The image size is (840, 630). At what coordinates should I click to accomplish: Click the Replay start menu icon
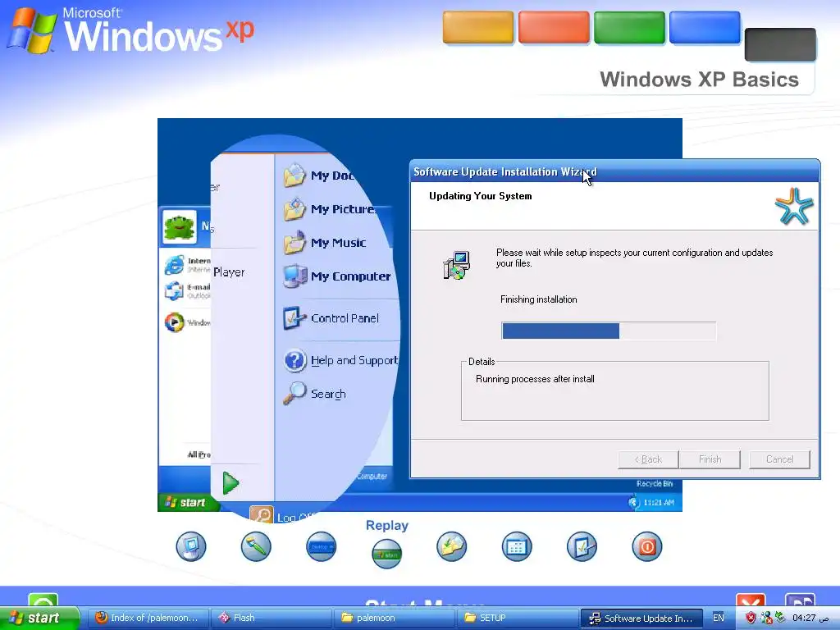point(386,554)
